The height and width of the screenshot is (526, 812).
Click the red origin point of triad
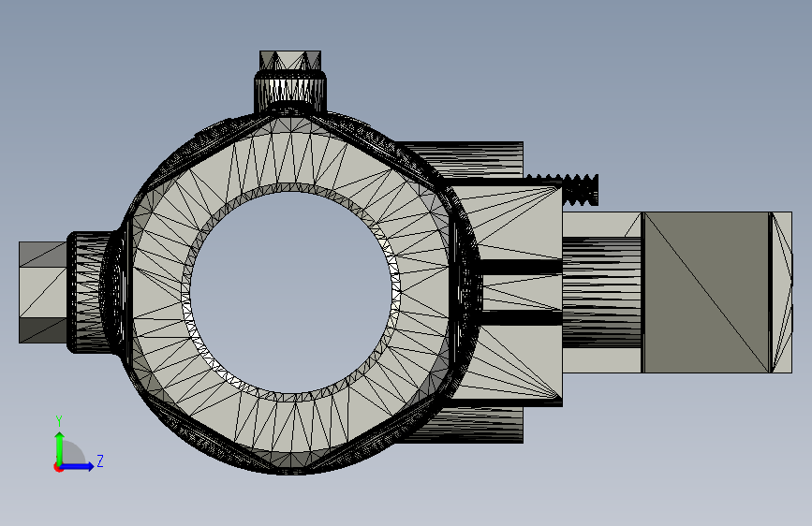(x=58, y=467)
